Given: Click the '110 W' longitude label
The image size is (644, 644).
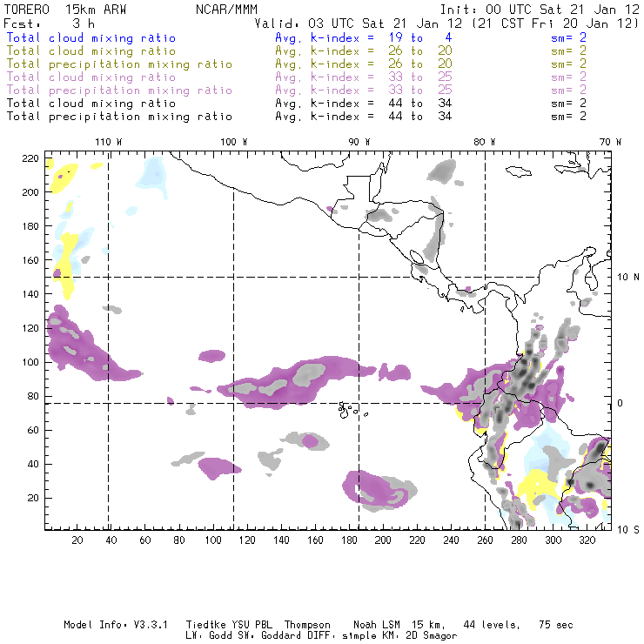Looking at the screenshot, I should [109, 142].
